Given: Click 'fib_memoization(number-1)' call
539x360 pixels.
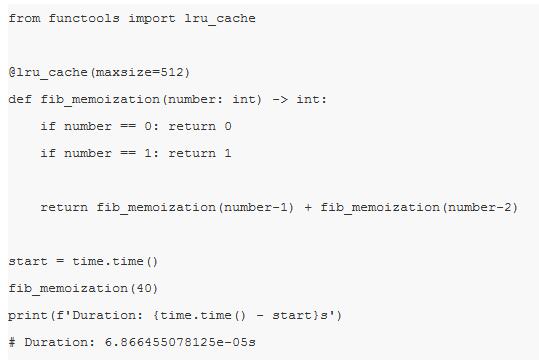Looking at the screenshot, I should pyautogui.click(x=195, y=207).
